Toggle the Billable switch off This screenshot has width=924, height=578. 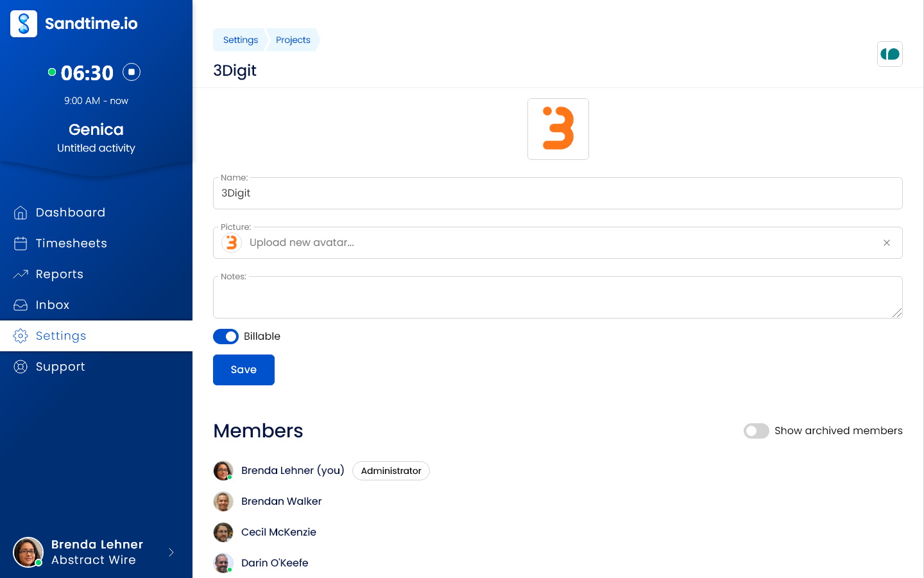226,337
